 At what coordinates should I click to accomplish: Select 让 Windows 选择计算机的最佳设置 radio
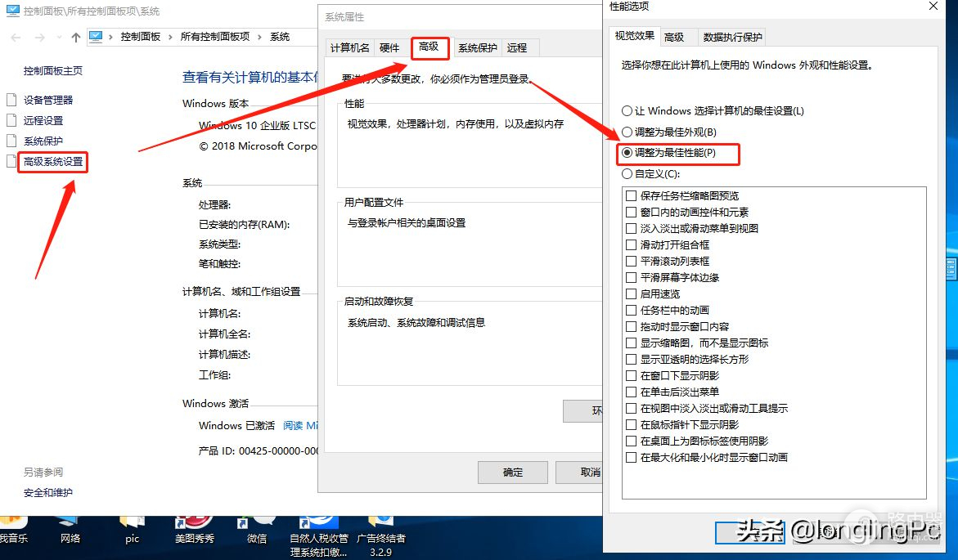click(x=713, y=111)
